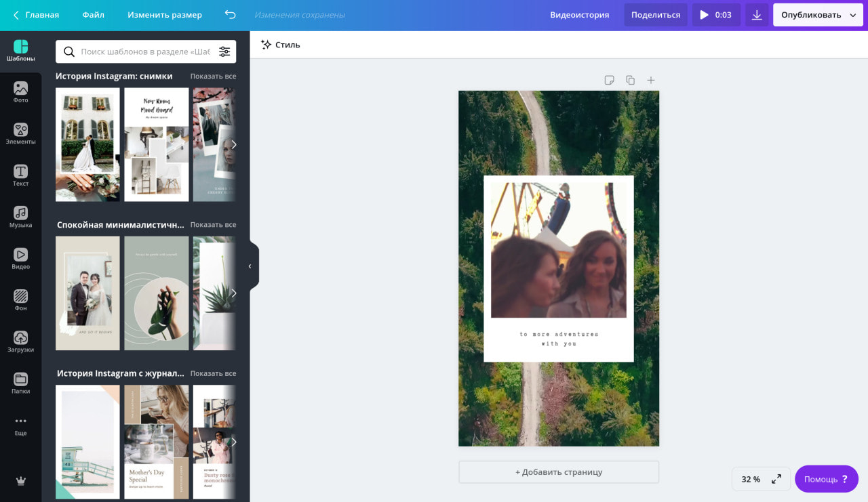Duplicate the page with copy icon

[x=630, y=80]
